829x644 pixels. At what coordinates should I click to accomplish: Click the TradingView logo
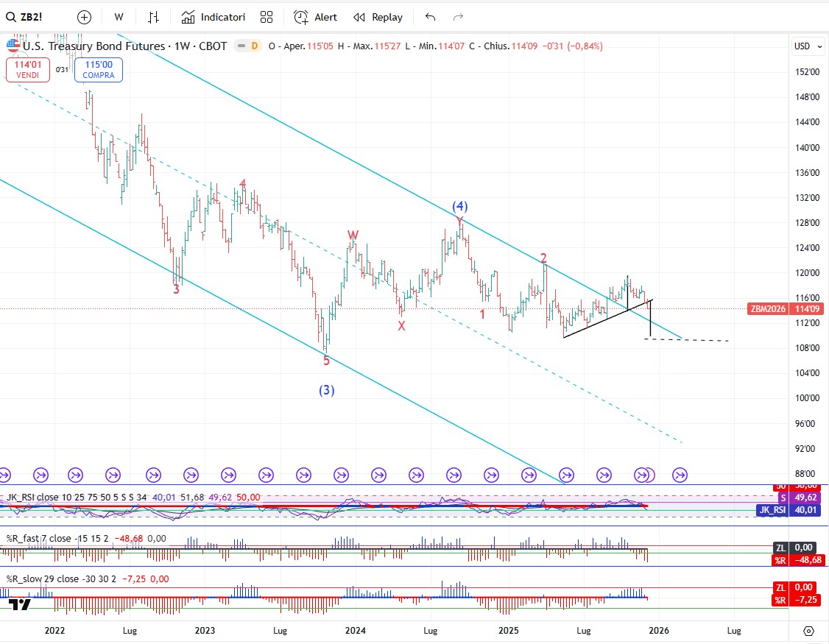point(20,604)
